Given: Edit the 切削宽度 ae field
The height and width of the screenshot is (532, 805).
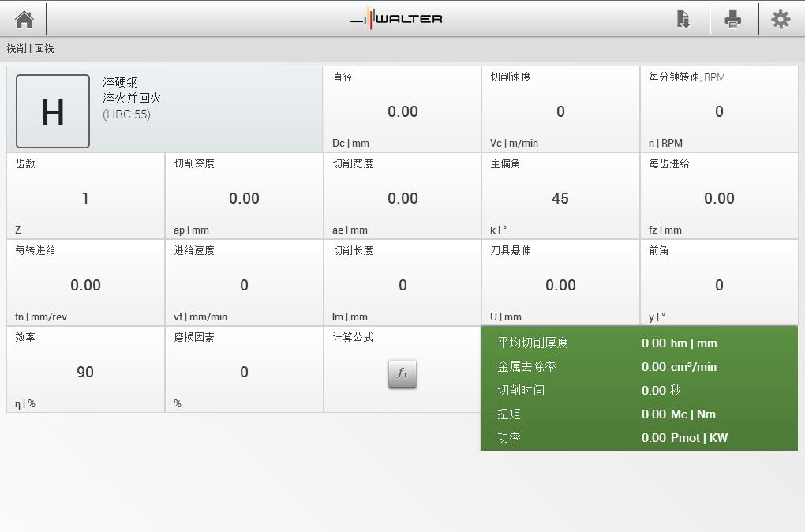Looking at the screenshot, I should point(402,198).
